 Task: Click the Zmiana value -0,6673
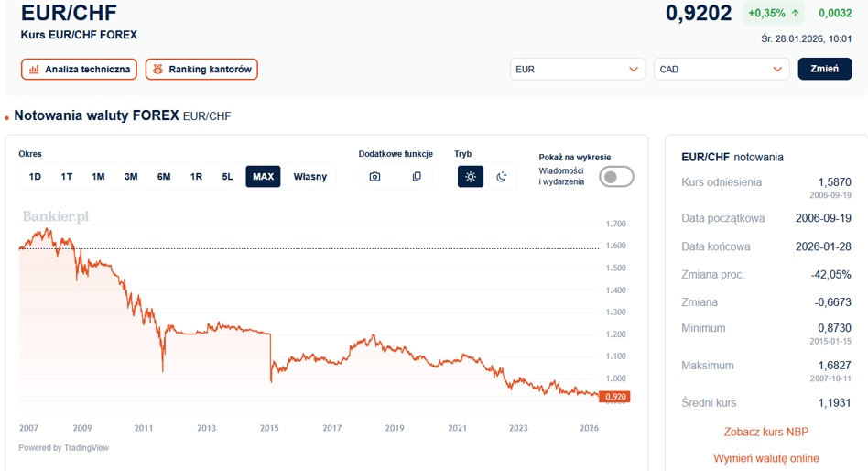832,302
